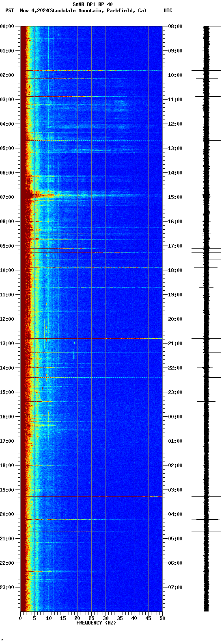This screenshot has width=224, height=644.
Task: Click the '05:00' label on the PST axis
Action: [x=7, y=148]
